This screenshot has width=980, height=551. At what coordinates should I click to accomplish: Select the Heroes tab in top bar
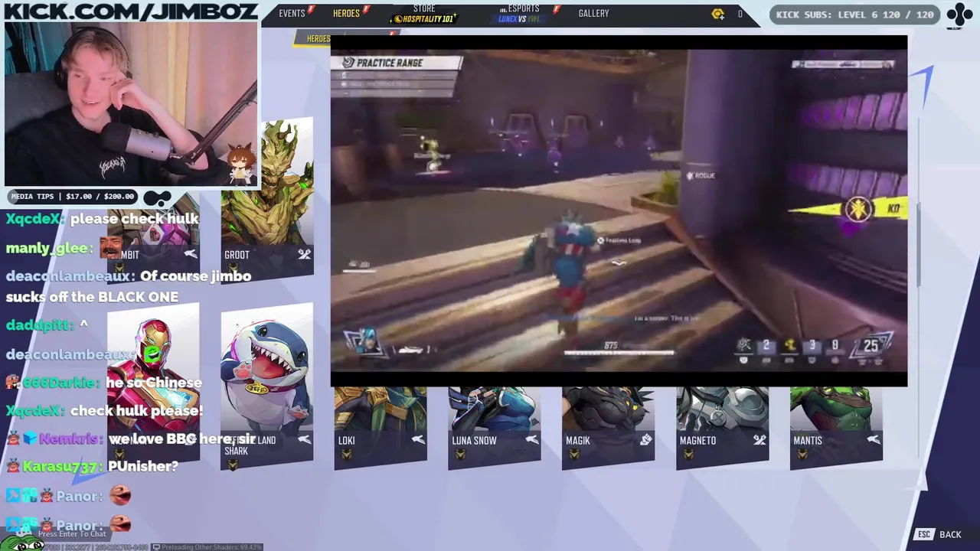click(x=346, y=13)
